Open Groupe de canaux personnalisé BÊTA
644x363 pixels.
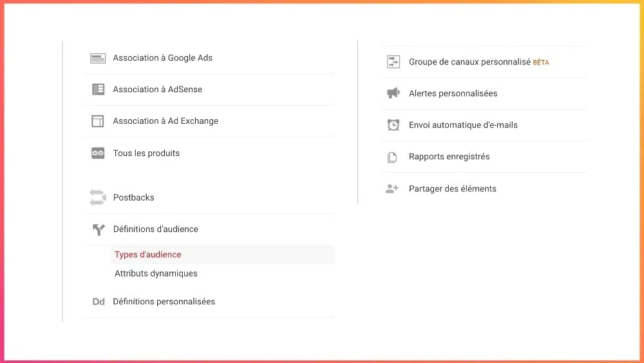[x=484, y=62]
